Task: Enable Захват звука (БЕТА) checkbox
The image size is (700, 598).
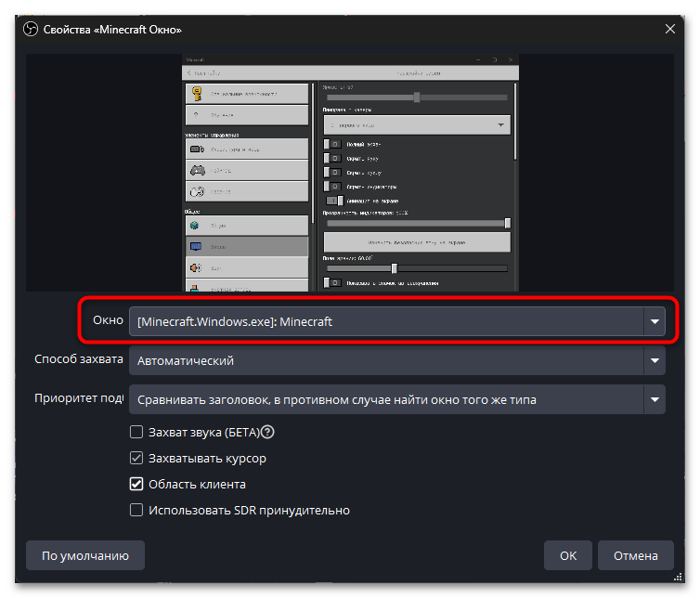Action: [136, 432]
